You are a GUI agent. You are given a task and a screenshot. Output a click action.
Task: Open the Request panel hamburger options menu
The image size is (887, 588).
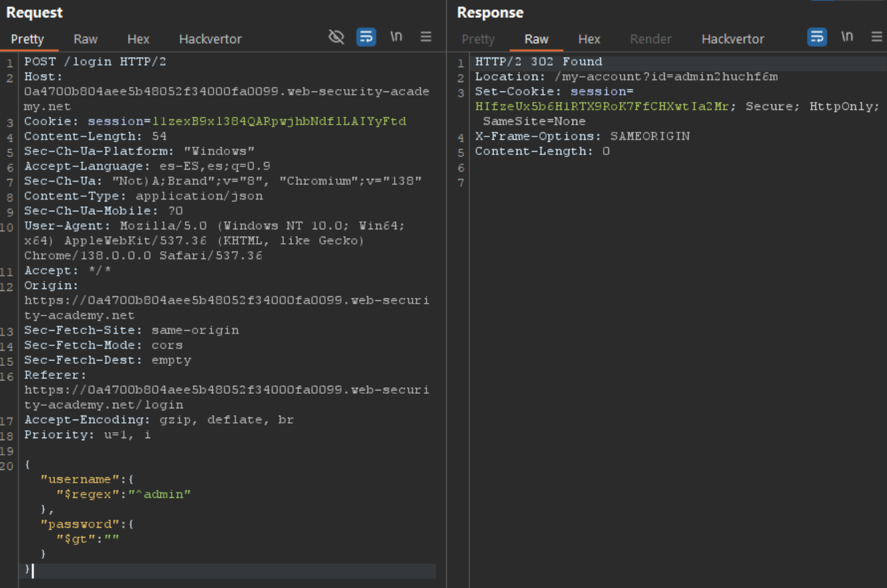[x=426, y=37]
